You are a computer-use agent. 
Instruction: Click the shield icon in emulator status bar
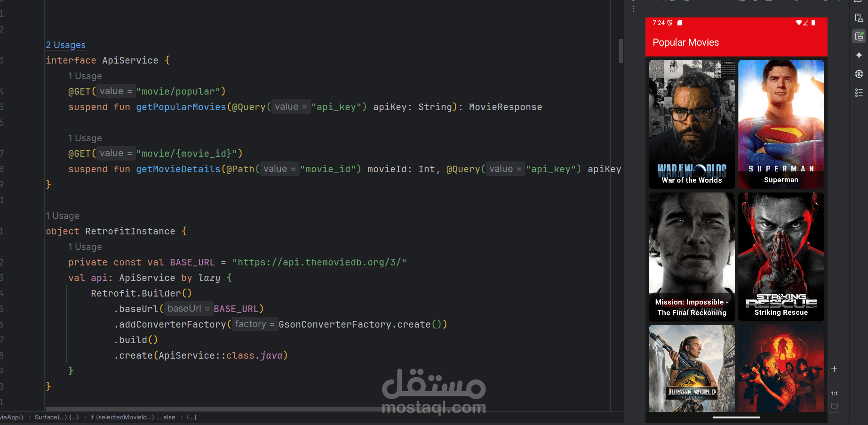pos(670,23)
